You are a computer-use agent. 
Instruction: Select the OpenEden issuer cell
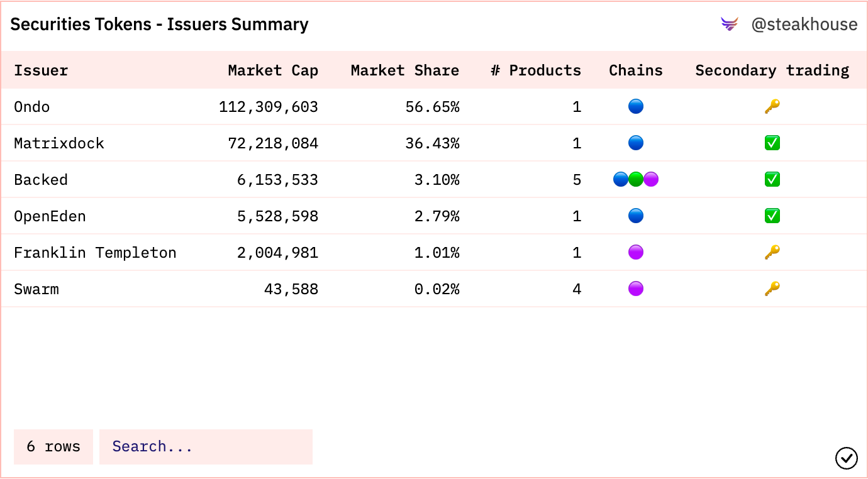pyautogui.click(x=50, y=216)
